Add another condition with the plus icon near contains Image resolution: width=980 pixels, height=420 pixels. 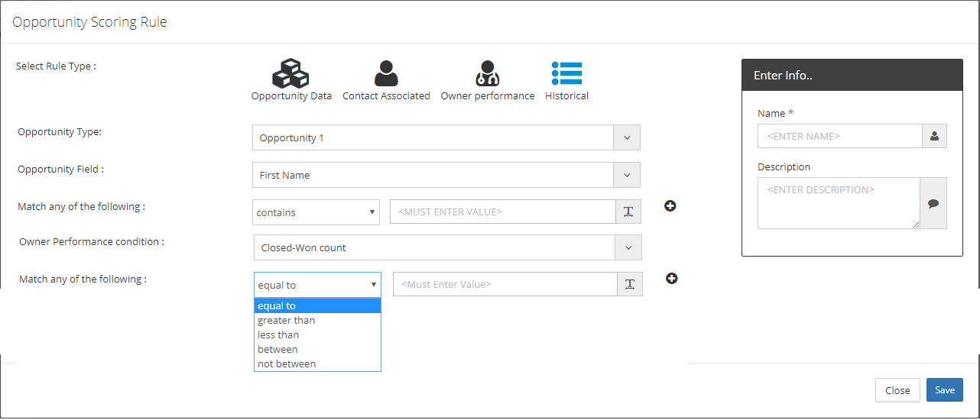(670, 205)
